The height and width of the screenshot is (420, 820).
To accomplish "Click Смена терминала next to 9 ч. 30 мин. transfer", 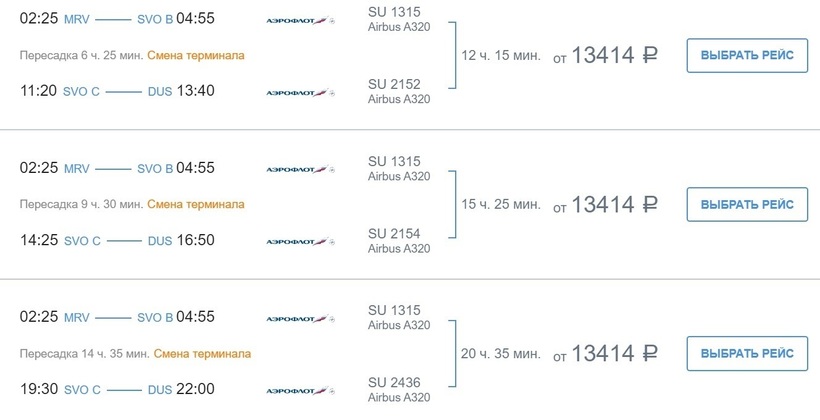I will click(195, 204).
